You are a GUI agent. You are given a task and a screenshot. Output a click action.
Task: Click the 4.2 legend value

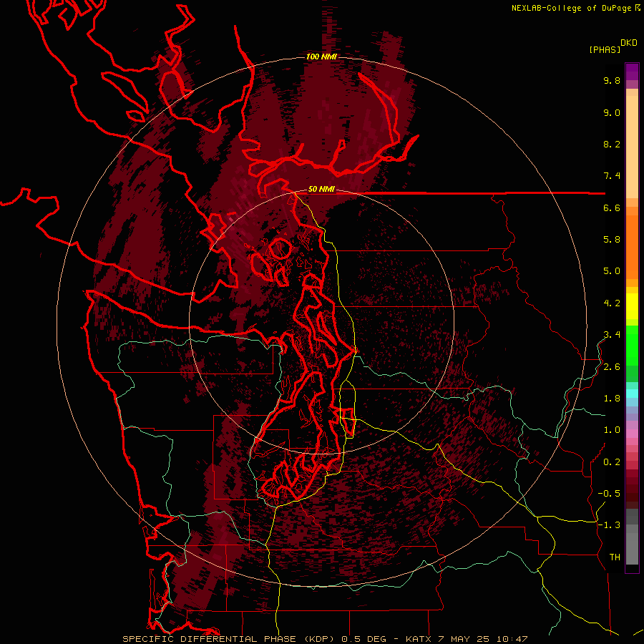(612, 303)
